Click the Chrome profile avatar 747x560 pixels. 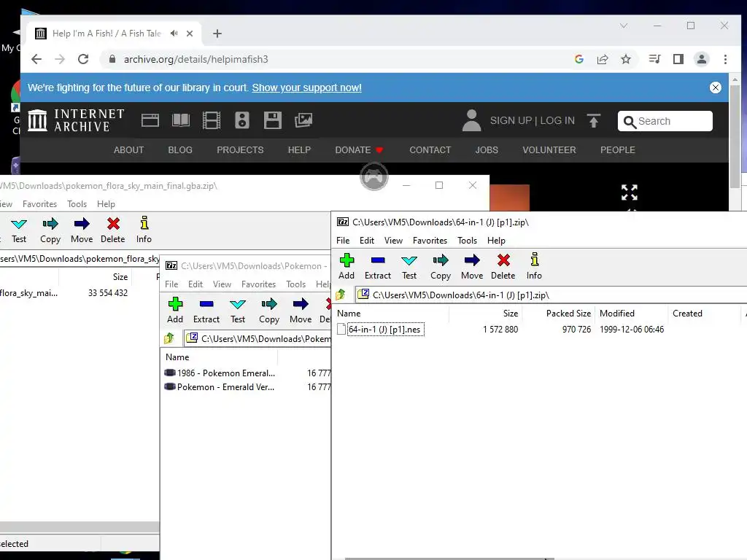[x=701, y=59]
